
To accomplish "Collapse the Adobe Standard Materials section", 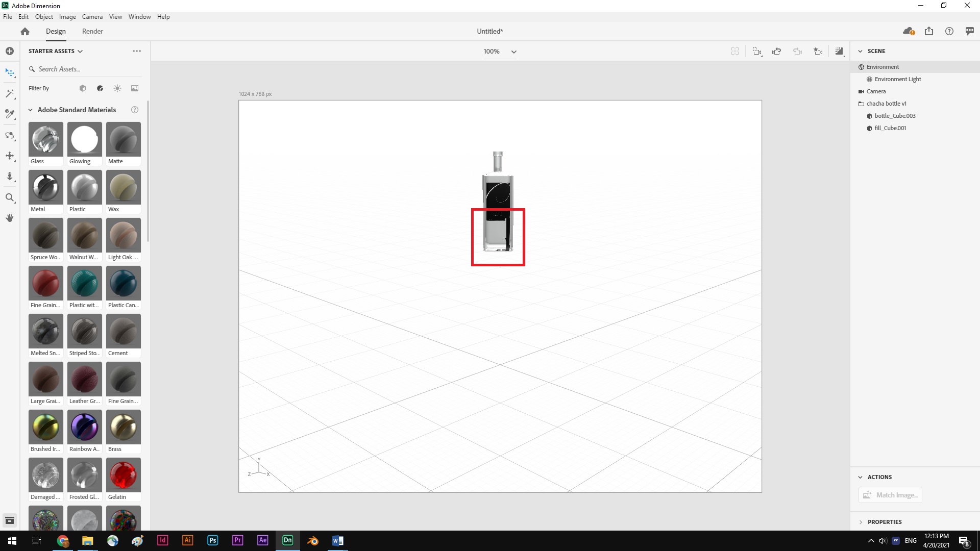I will point(30,110).
